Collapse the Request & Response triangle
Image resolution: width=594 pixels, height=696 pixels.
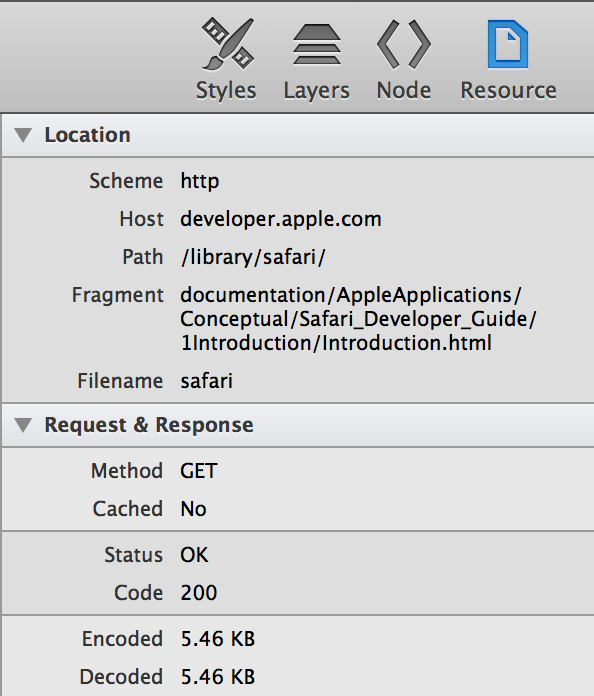(x=23, y=425)
